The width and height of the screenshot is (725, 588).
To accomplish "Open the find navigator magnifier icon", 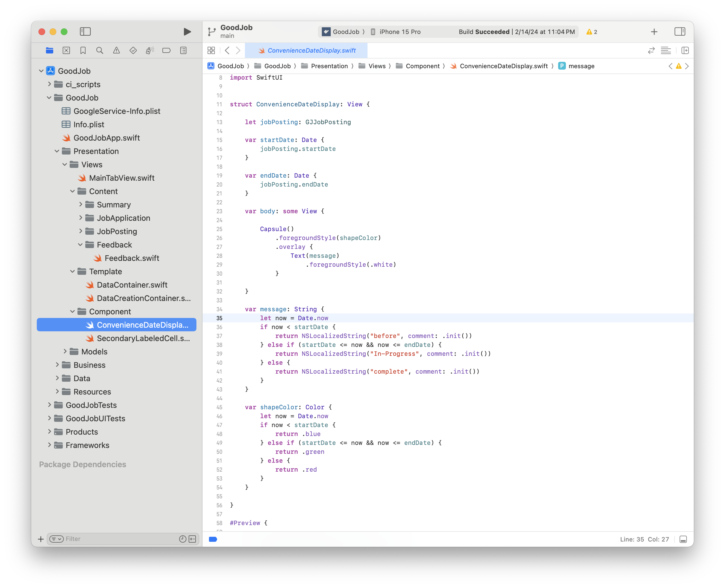I will pos(100,50).
